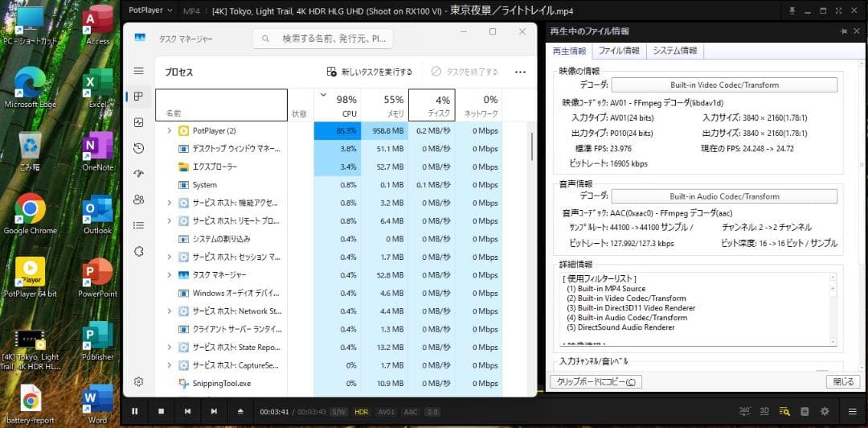The width and height of the screenshot is (868, 428).
Task: Select the Excel desktop icon
Action: (98, 88)
